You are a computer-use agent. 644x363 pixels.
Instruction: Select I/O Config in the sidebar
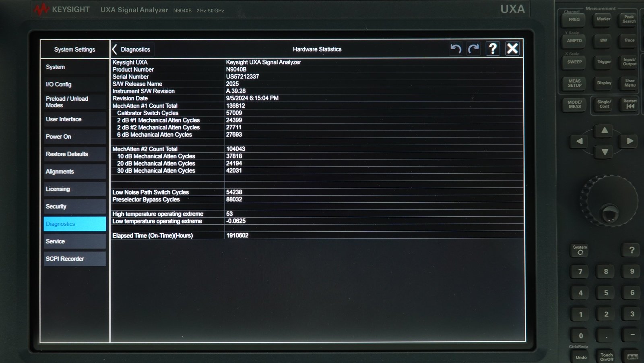click(74, 84)
